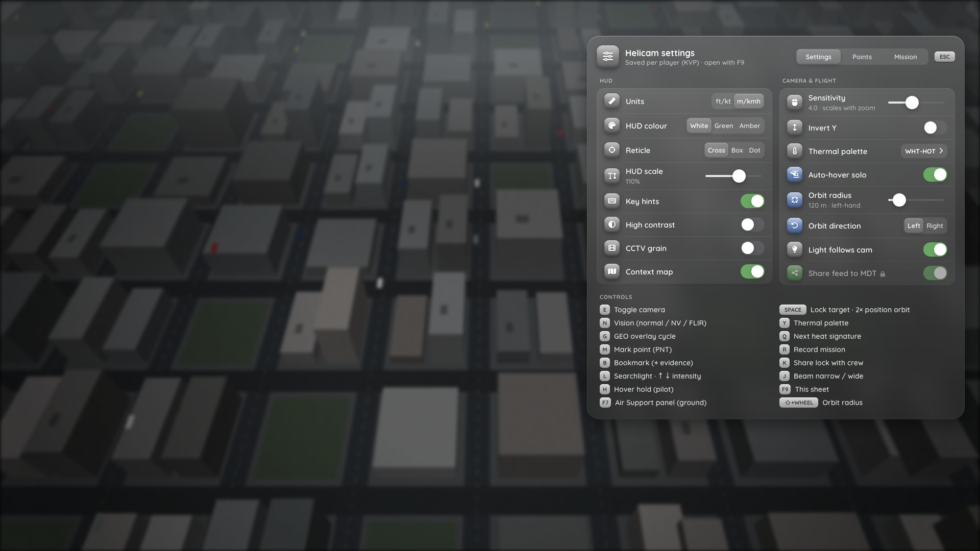Click the Reticle crosshair icon
The image size is (980, 551).
611,150
